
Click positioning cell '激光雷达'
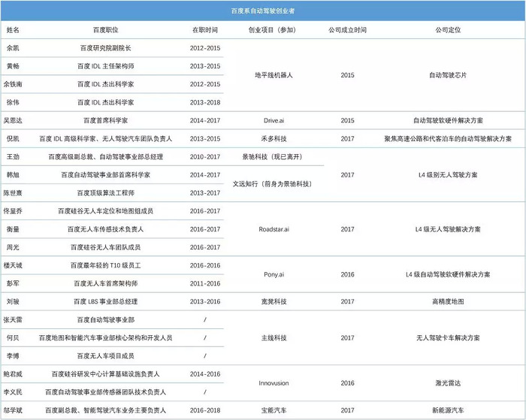coord(448,383)
